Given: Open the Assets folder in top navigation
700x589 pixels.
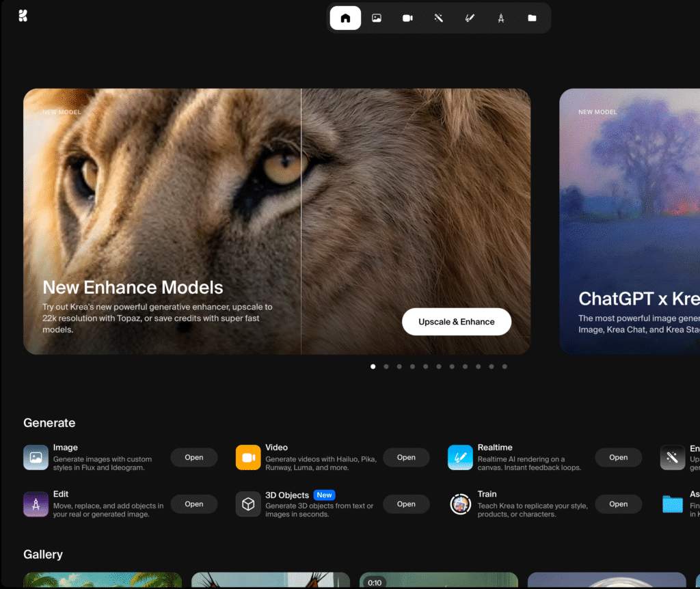Looking at the screenshot, I should pos(532,18).
